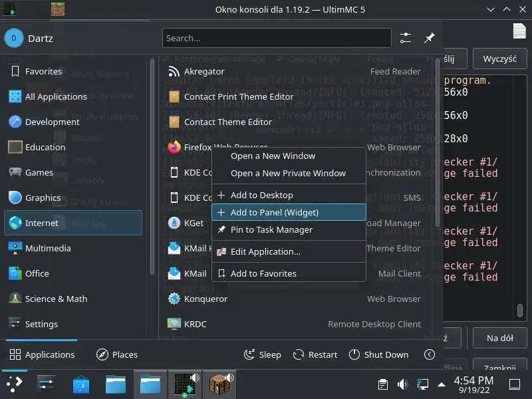Select the Favorites category
This screenshot has width=532, height=399.
[x=73, y=71]
